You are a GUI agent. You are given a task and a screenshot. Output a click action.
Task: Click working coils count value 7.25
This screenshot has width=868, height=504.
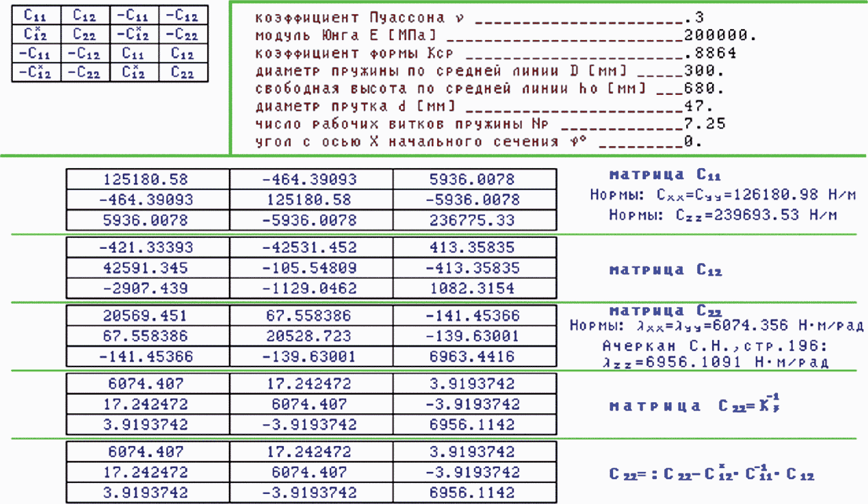pos(705,124)
